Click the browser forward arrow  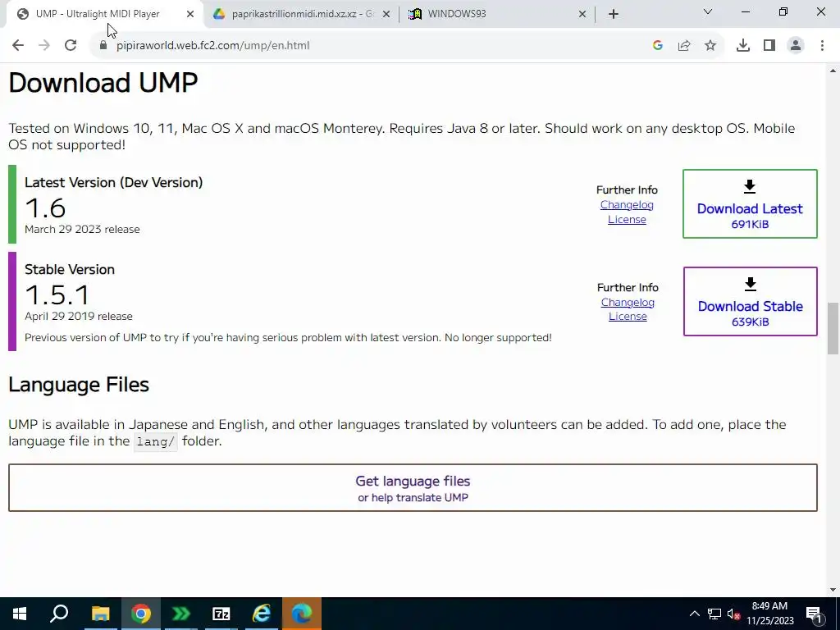click(44, 46)
